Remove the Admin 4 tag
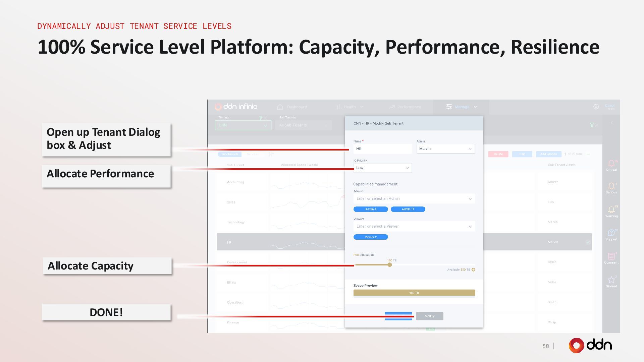This screenshot has height=362, width=644. pos(371,209)
